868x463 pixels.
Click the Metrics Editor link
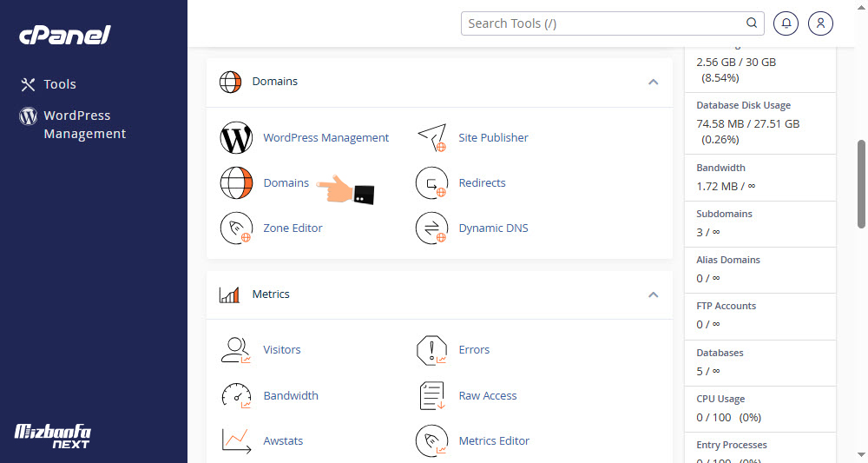point(494,441)
